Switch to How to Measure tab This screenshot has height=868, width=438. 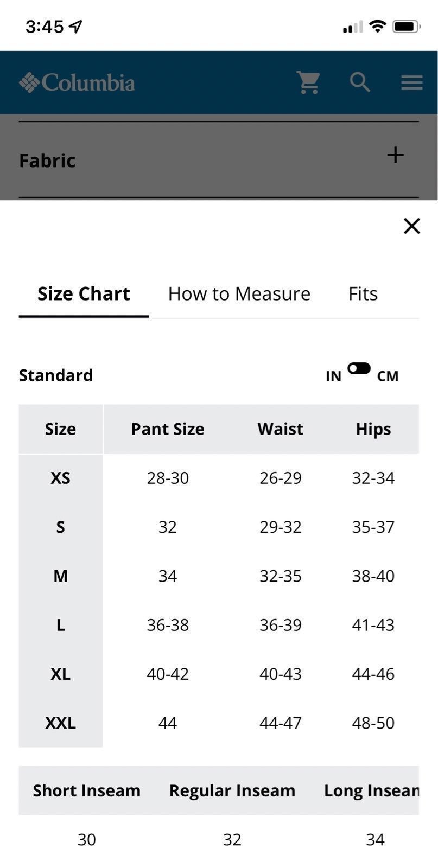click(x=239, y=293)
